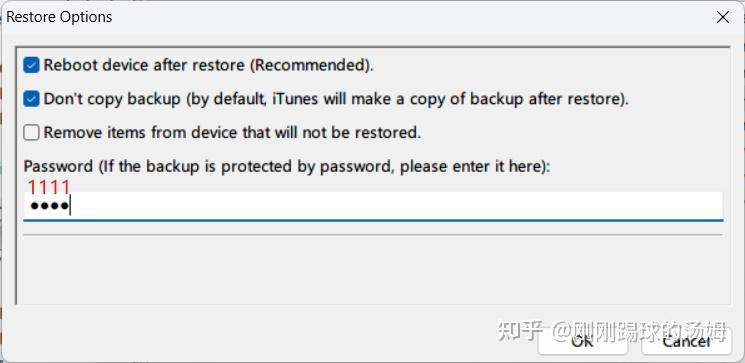
Task: Place cursor among the masked password dots
Action: pyautogui.click(x=49, y=207)
